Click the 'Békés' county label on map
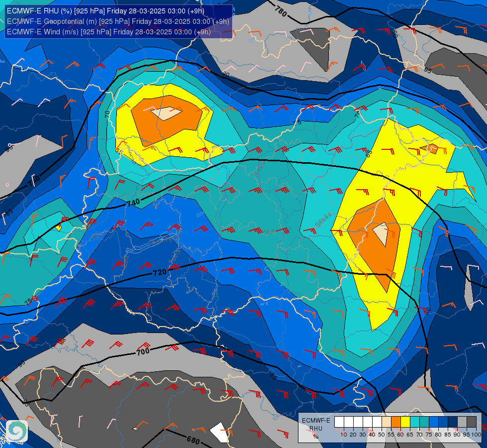The height and width of the screenshot is (448, 487). [323, 220]
